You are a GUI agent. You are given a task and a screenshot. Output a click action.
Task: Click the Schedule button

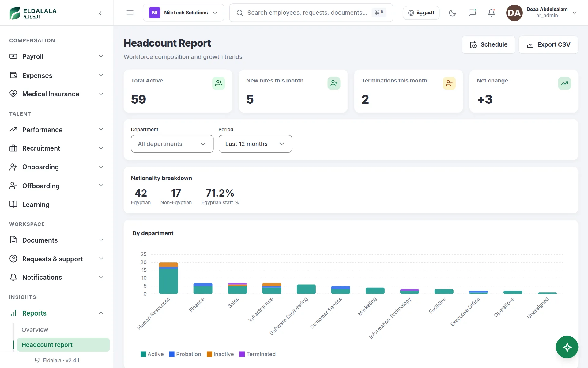[x=488, y=45]
